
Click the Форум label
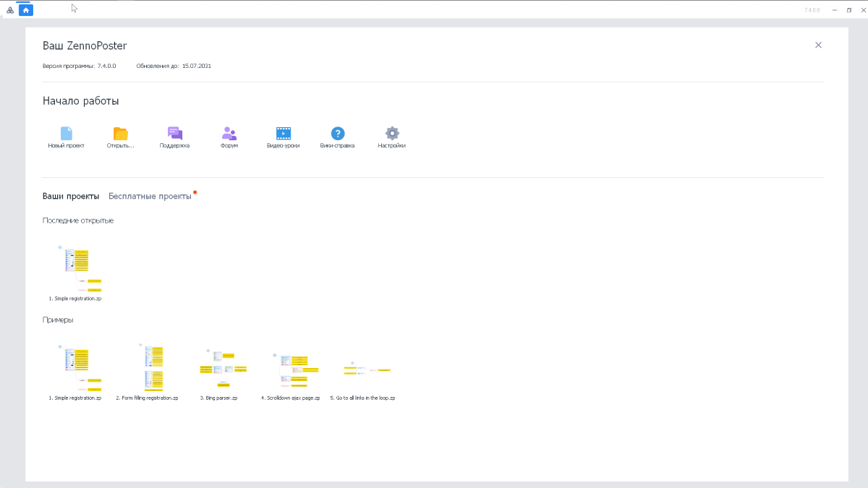click(x=229, y=145)
